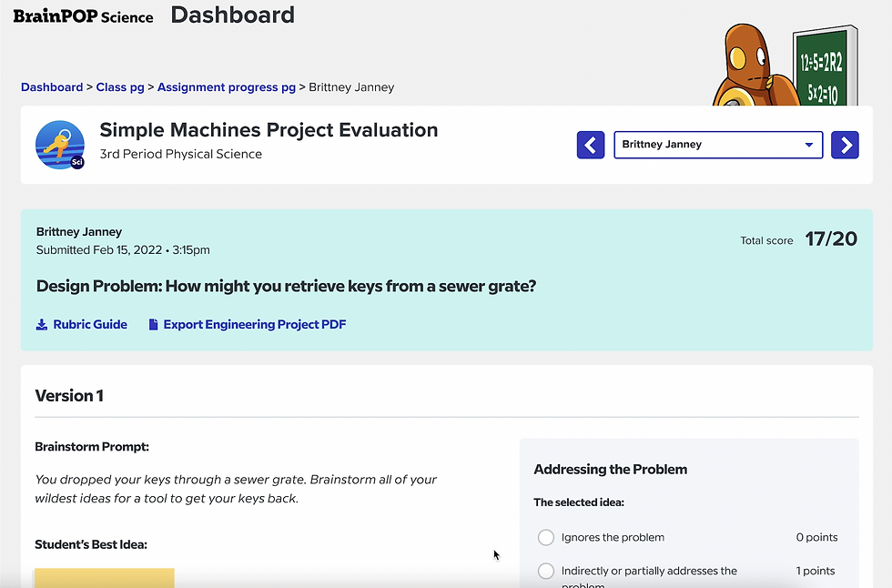
Task: Open the Brittney Janney student dropdown
Action: pos(718,145)
